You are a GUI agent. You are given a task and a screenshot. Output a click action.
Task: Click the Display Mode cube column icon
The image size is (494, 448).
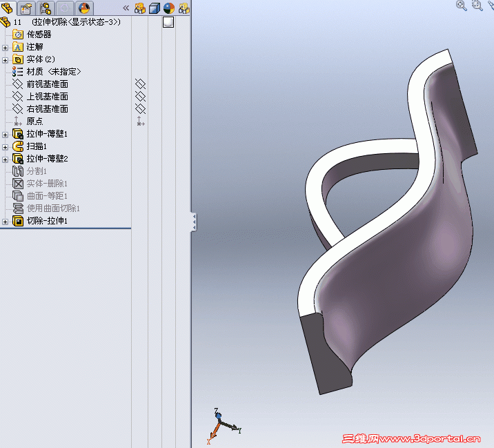(155, 8)
